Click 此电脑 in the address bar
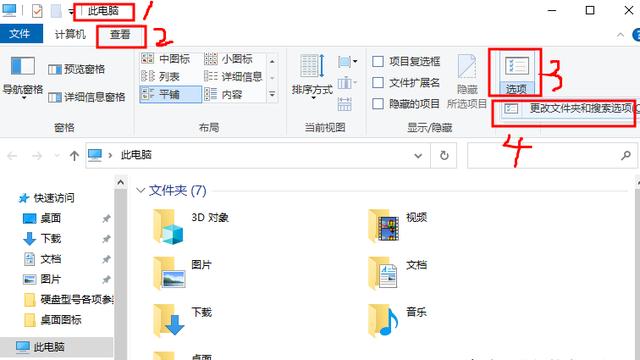Screen dimensions: 640x360 point(136,155)
